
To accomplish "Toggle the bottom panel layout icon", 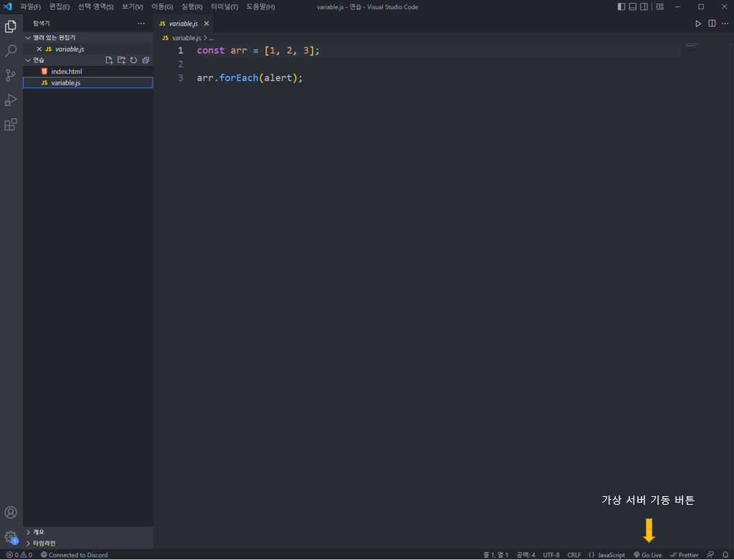I will pos(633,6).
